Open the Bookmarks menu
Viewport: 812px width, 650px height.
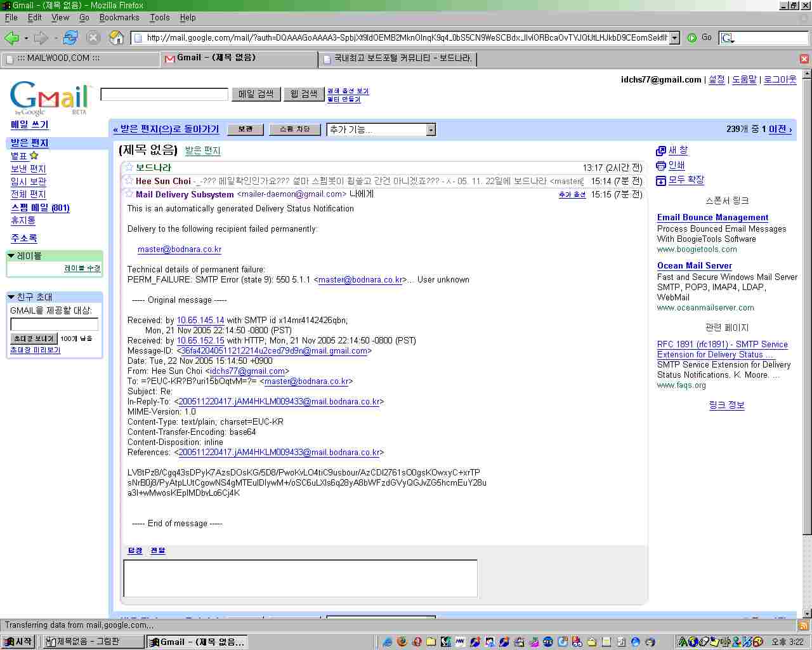119,18
